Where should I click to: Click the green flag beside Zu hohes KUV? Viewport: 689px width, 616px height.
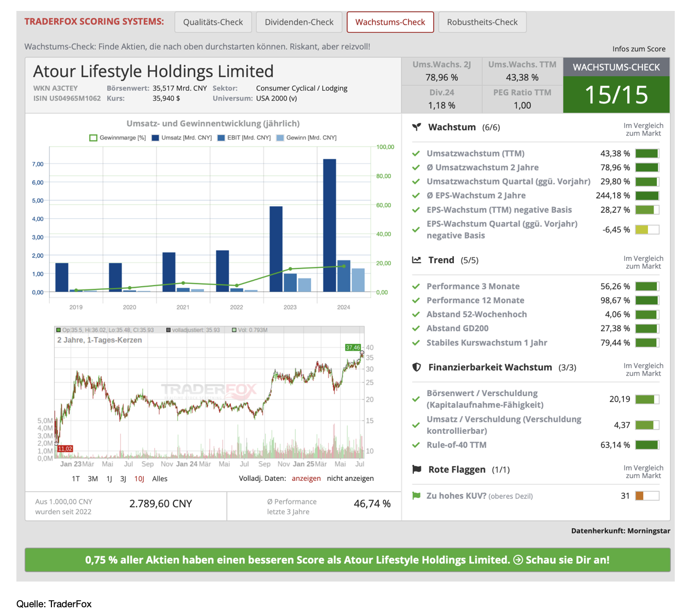[416, 496]
